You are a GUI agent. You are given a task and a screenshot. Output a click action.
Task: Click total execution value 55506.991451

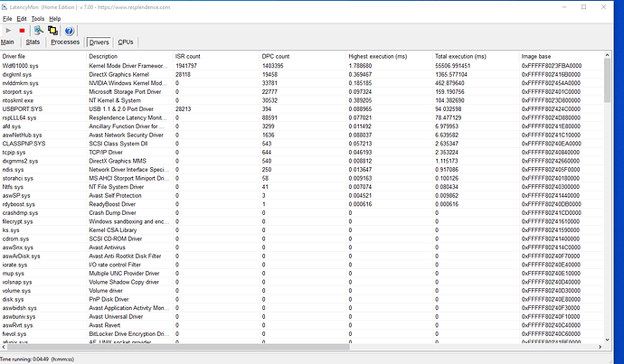[x=453, y=66]
